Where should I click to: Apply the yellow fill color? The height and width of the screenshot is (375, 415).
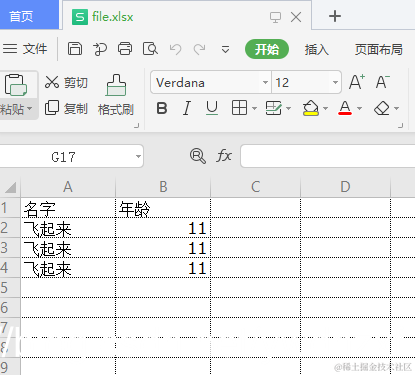click(x=311, y=108)
